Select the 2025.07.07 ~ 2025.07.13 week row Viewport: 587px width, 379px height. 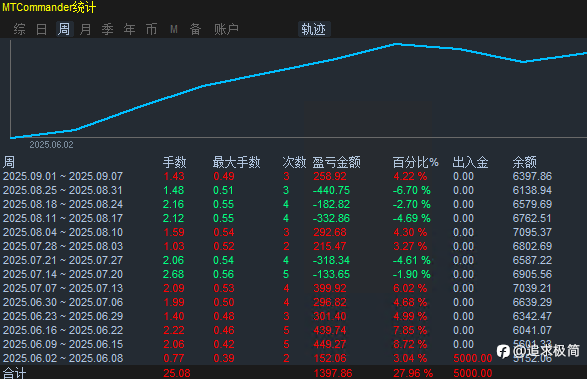tap(294, 288)
